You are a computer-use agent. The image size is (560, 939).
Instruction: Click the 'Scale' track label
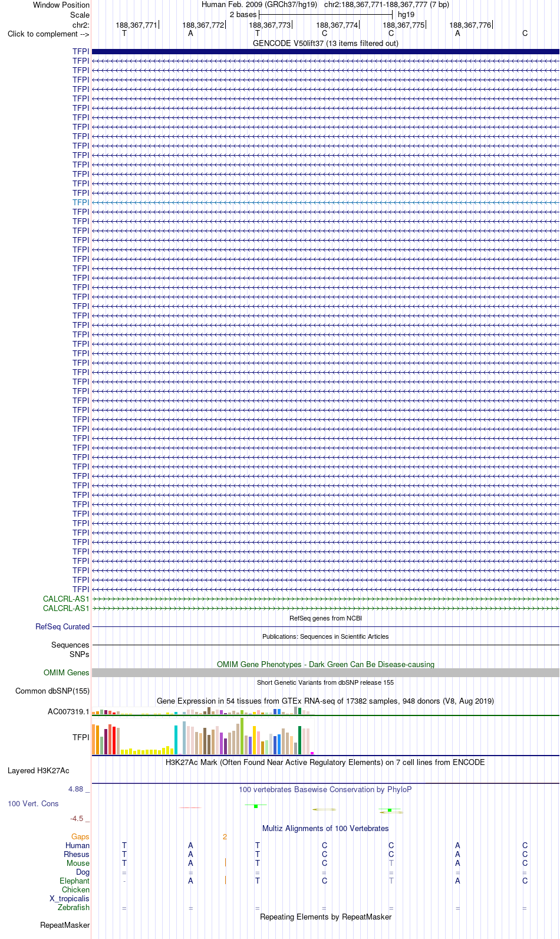80,15
